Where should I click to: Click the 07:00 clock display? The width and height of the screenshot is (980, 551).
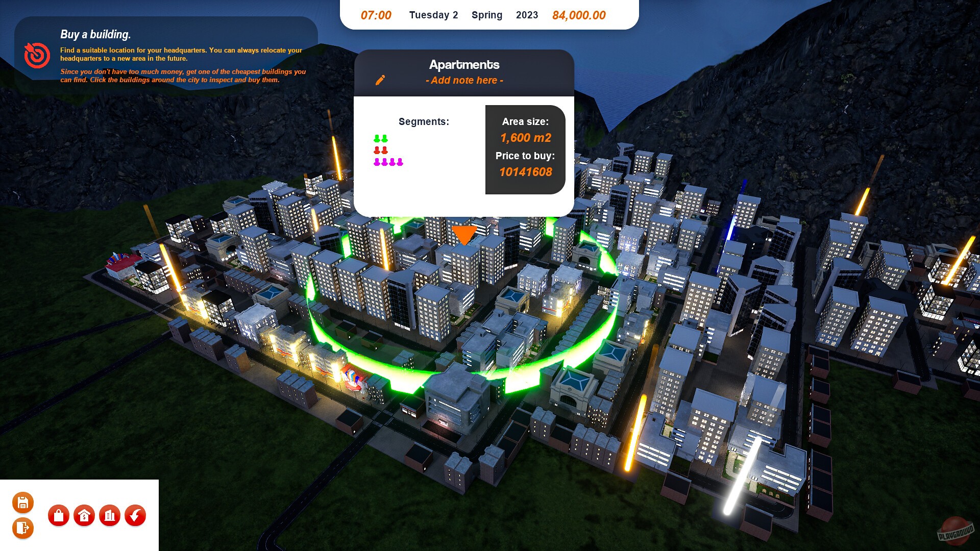pyautogui.click(x=376, y=15)
